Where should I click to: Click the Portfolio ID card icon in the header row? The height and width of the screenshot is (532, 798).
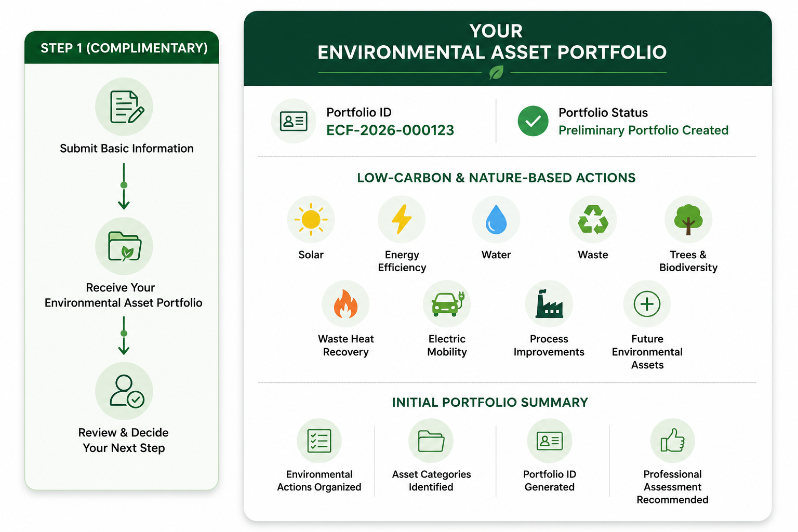(x=294, y=121)
